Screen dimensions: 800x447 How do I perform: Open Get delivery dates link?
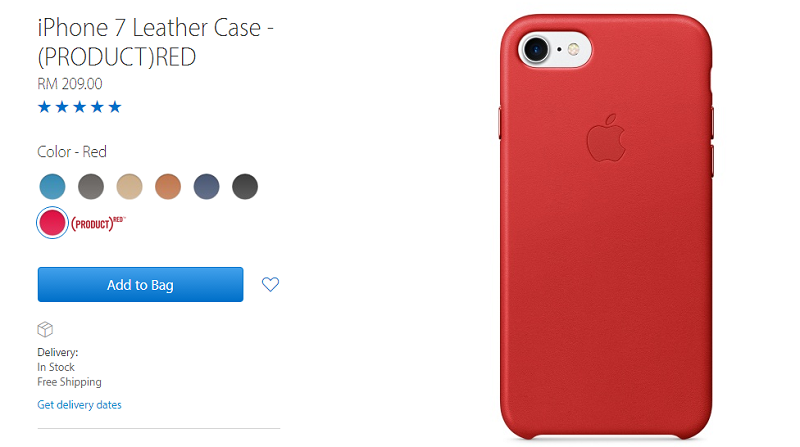tap(79, 405)
